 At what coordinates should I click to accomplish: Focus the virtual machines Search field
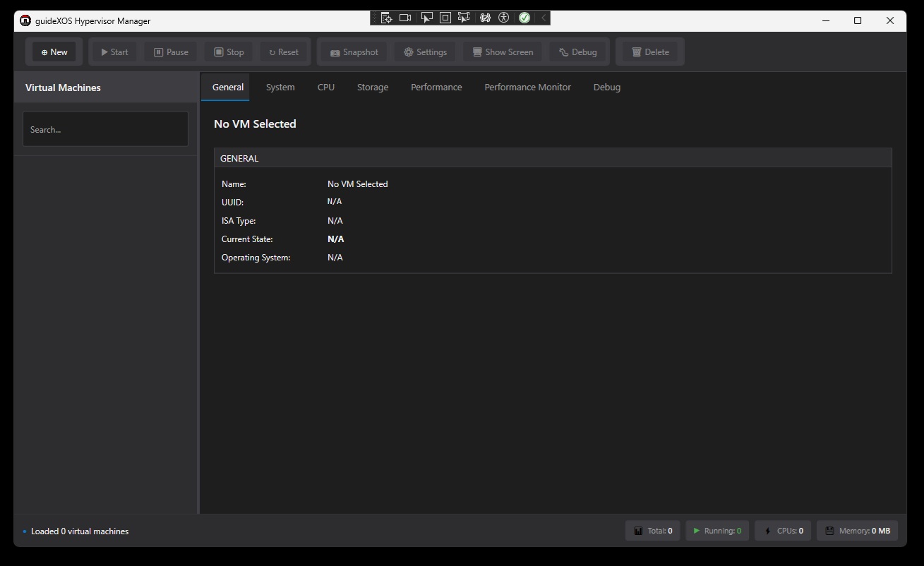[105, 129]
